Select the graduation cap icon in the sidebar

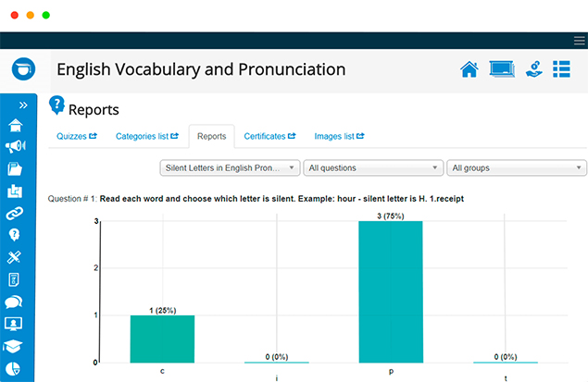13,347
